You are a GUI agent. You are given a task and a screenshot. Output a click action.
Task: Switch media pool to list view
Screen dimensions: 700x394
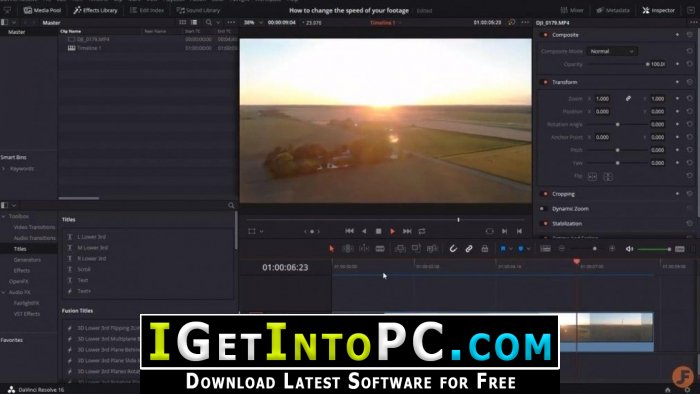click(194, 22)
